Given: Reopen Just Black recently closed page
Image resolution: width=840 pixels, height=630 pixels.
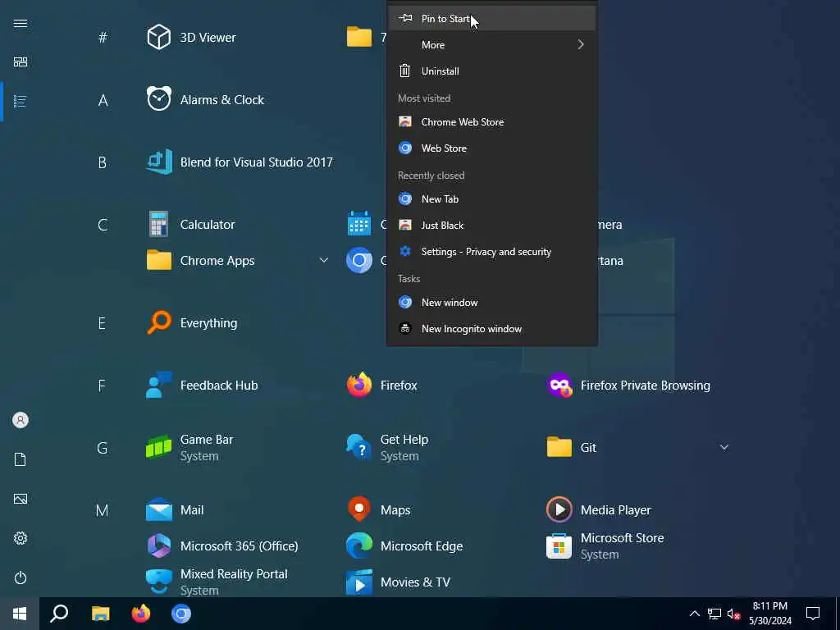Looking at the screenshot, I should pos(492,226).
